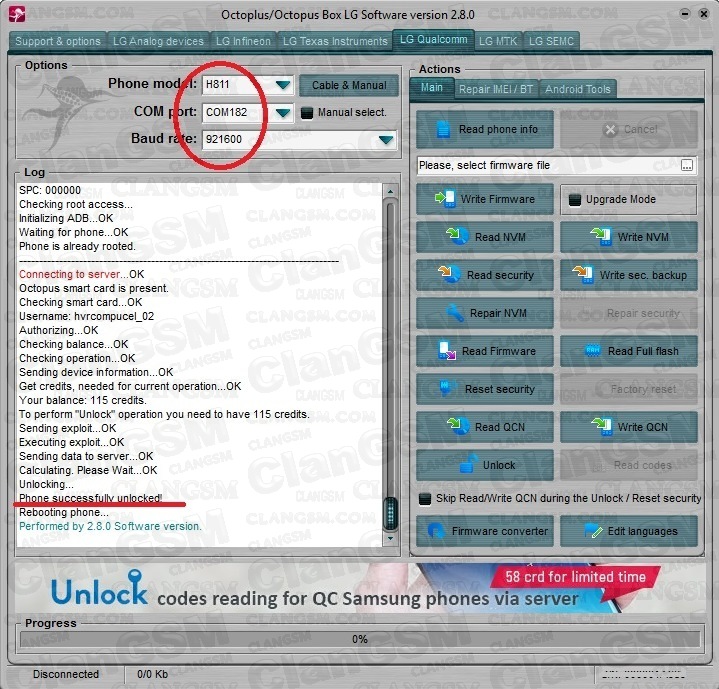Minimize the Octoplus window
The width and height of the screenshot is (719, 689).
[685, 14]
